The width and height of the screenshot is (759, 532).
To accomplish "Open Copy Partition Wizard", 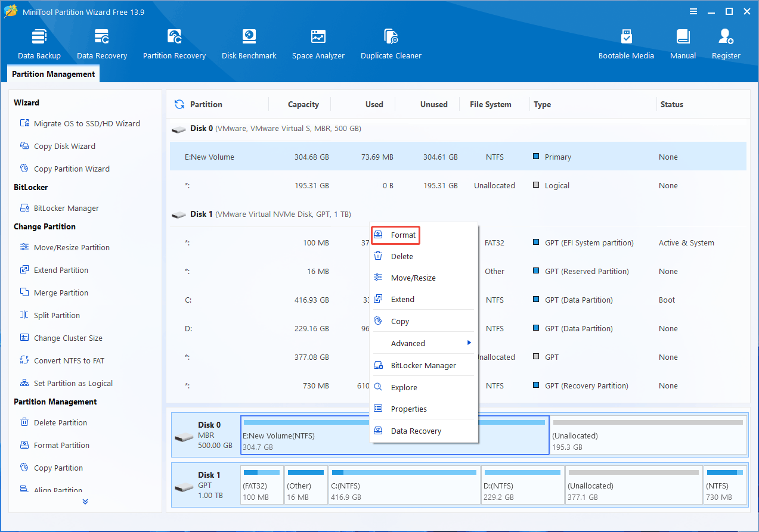I will [x=65, y=169].
